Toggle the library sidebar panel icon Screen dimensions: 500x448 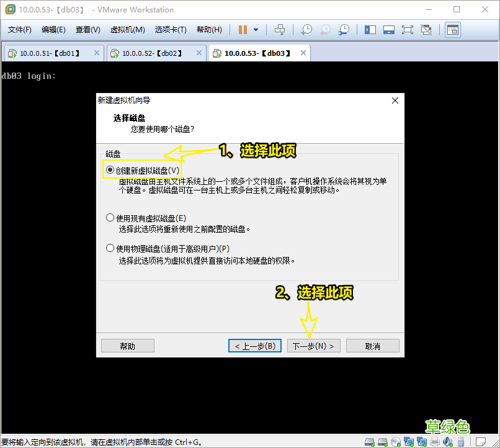(370, 30)
